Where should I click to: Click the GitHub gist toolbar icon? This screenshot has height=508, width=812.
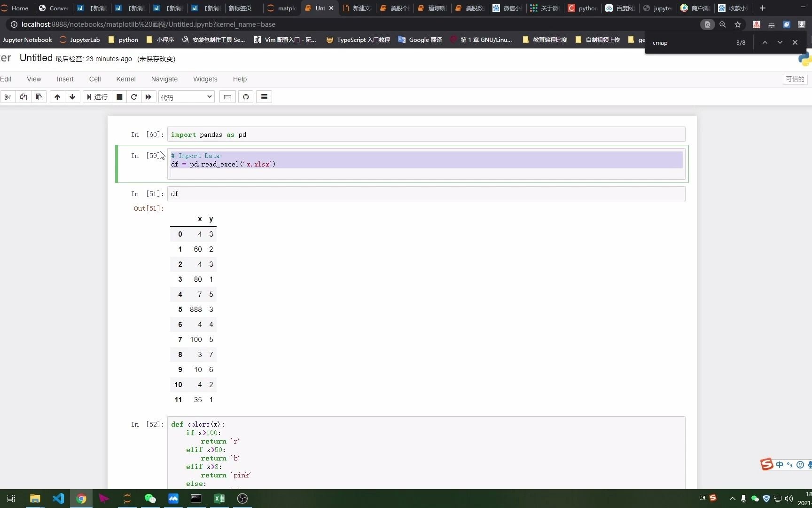246,97
